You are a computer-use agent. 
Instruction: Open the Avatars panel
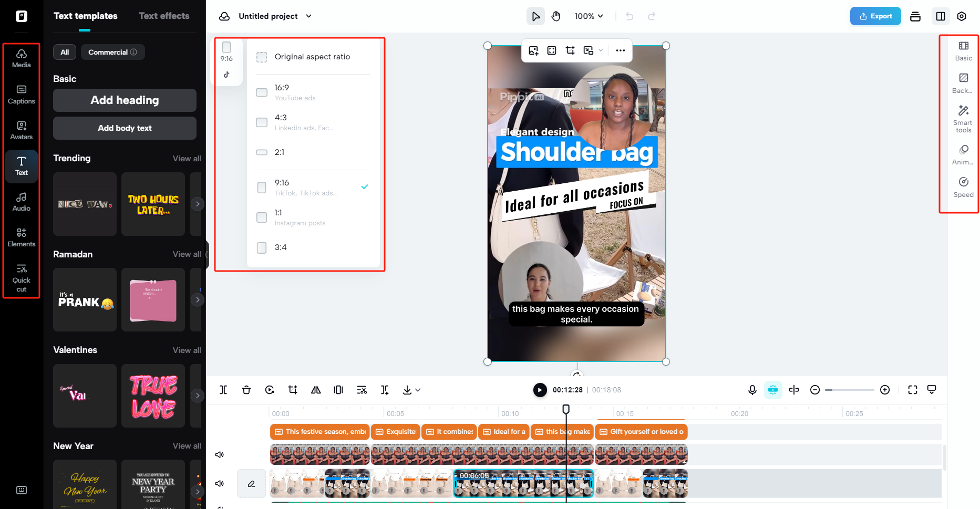[x=21, y=129]
